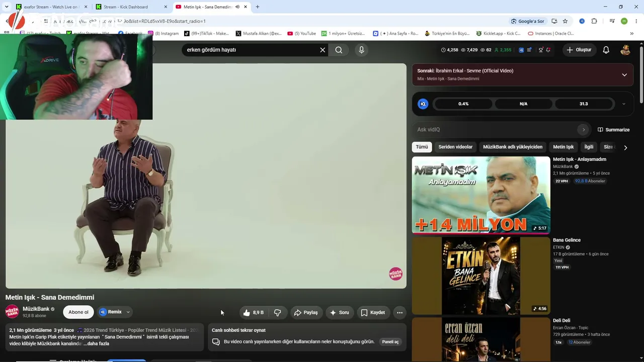
Task: Start voice search with microphone icon
Action: (361, 50)
